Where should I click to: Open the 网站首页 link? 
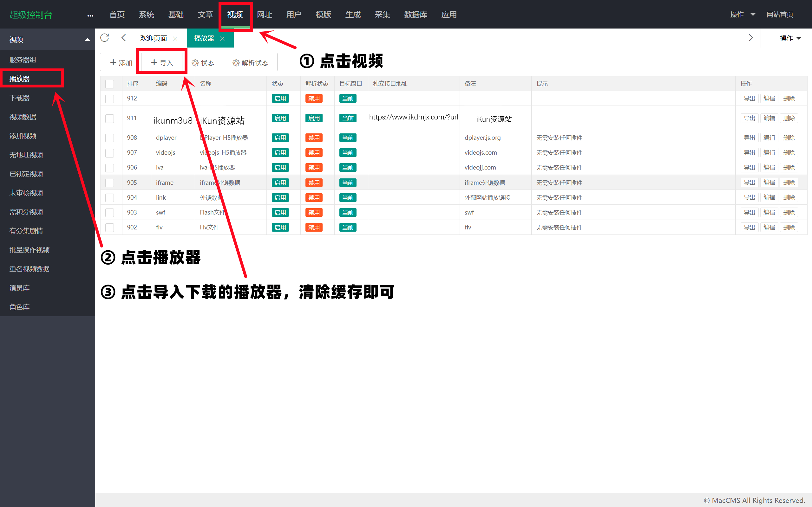(x=779, y=15)
